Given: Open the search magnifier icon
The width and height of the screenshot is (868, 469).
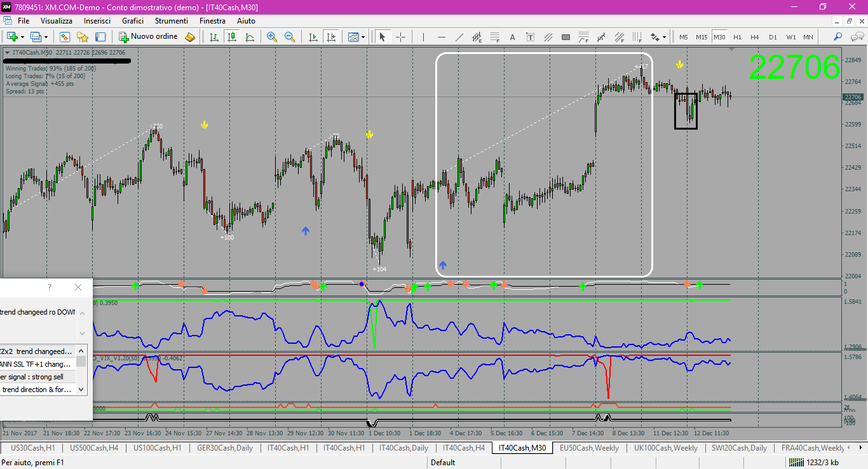Looking at the screenshot, I should tap(838, 37).
